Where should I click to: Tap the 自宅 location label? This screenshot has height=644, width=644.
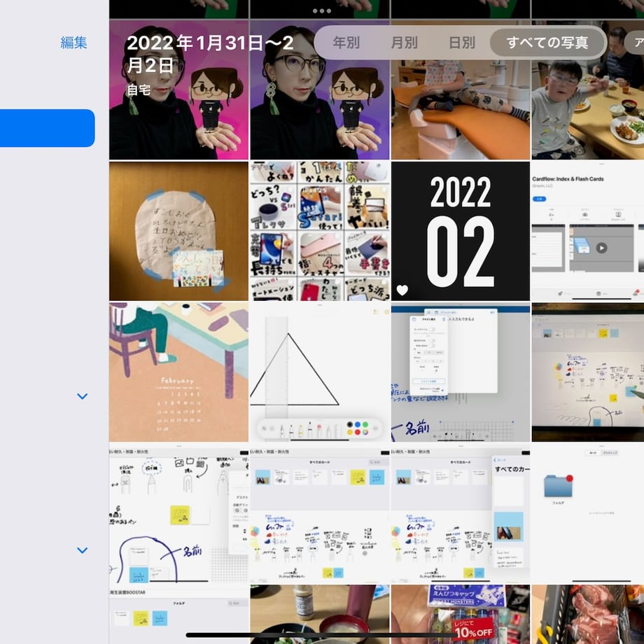point(139,90)
